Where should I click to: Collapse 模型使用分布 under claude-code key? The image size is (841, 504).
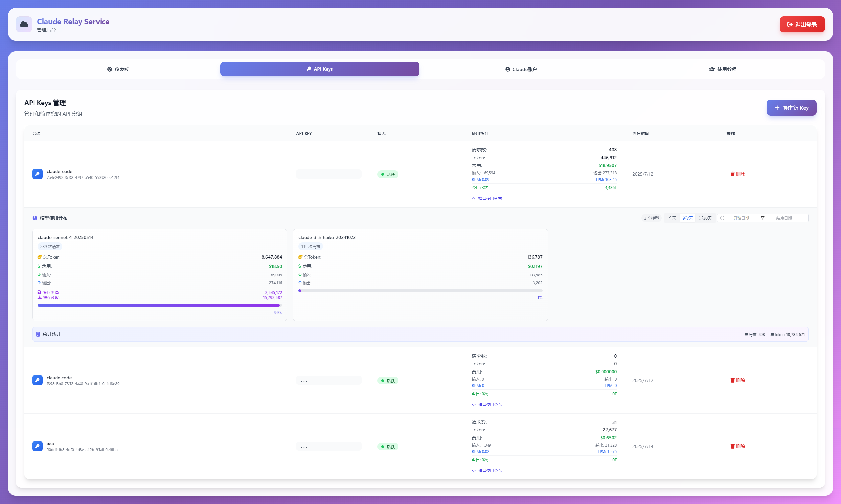point(487,198)
